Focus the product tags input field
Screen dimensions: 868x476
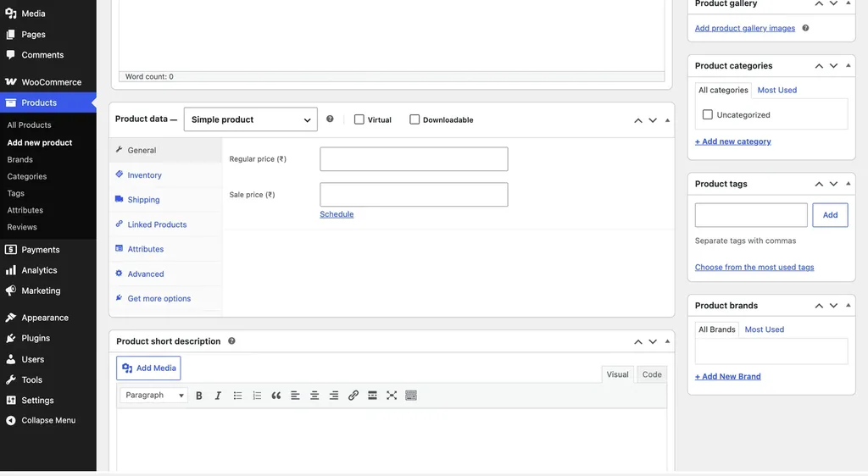point(751,215)
